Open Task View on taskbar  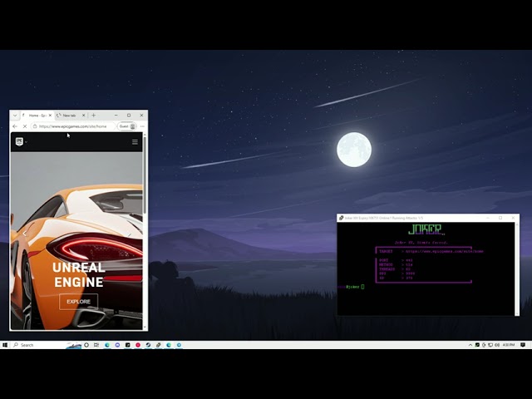96,345
